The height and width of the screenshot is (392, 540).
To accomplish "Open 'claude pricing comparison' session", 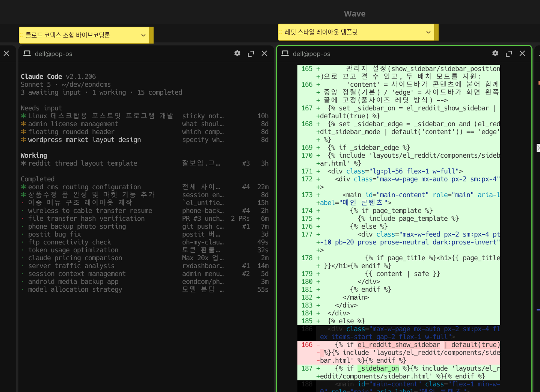I will tap(145, 258).
